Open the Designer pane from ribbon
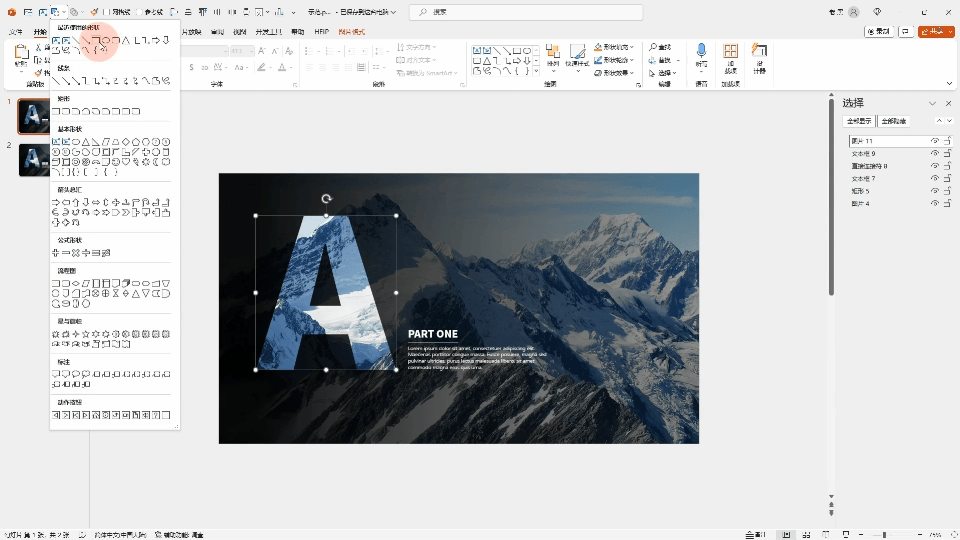 (x=759, y=58)
